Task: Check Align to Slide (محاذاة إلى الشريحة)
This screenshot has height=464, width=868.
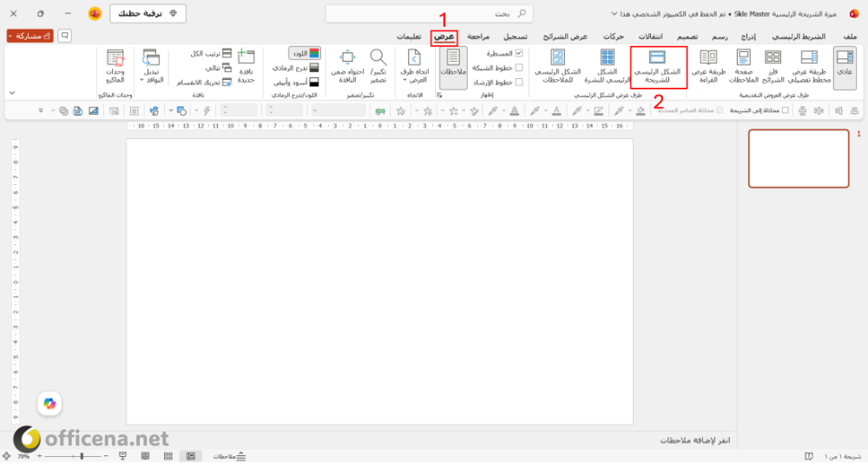Action: tap(785, 110)
